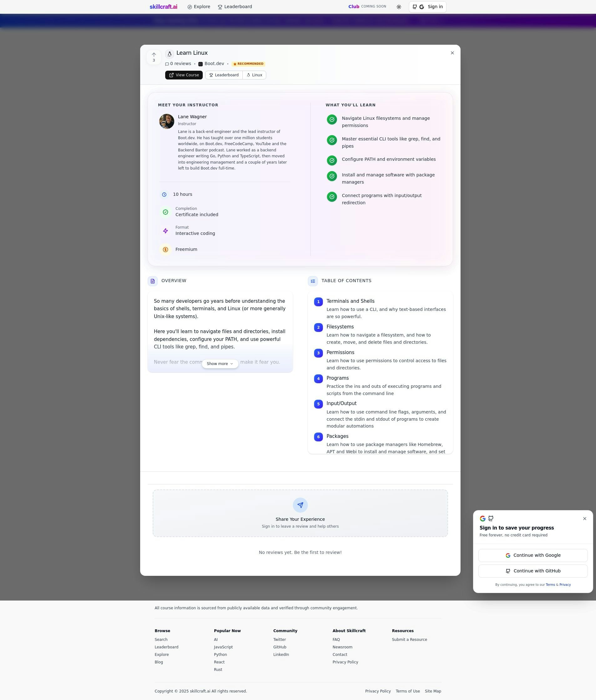Open the View Course button
The width and height of the screenshot is (596, 700).
[x=184, y=75]
